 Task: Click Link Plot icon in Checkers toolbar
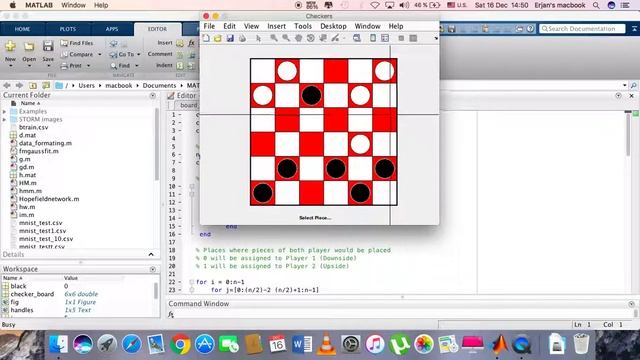click(357, 38)
